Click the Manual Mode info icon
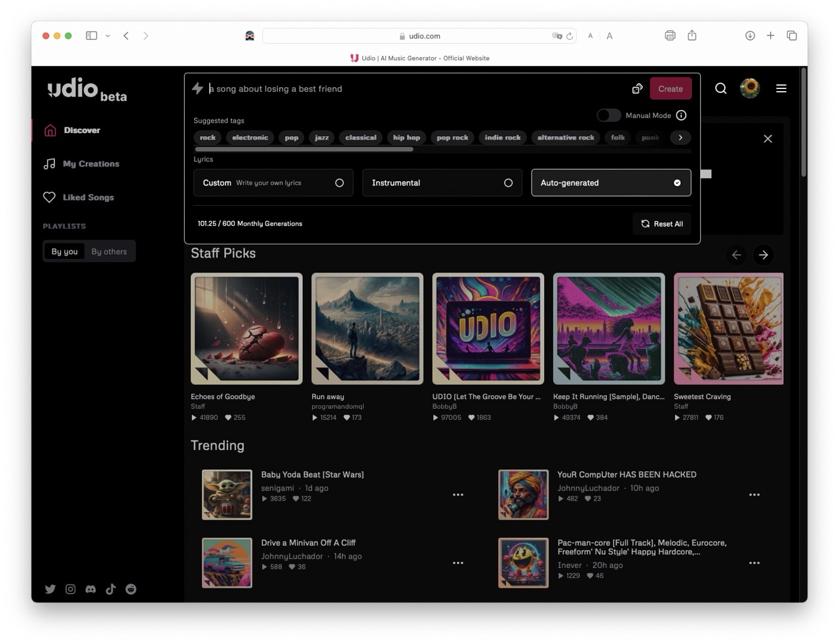The image size is (839, 644). pyautogui.click(x=681, y=115)
